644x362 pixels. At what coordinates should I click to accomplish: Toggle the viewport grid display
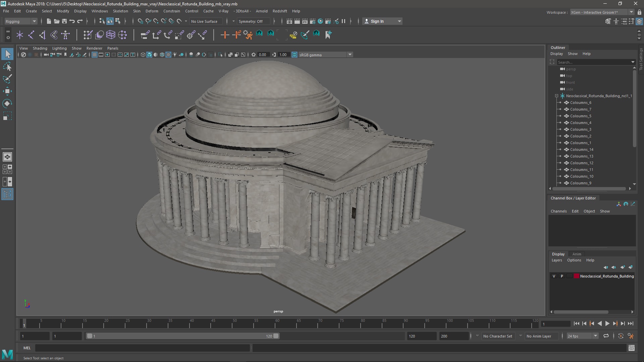pos(95,55)
